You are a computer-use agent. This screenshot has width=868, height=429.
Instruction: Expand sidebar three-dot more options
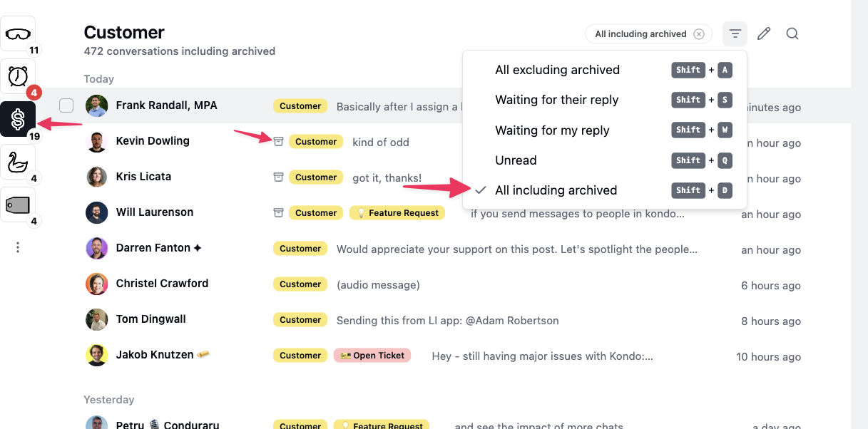tap(18, 247)
